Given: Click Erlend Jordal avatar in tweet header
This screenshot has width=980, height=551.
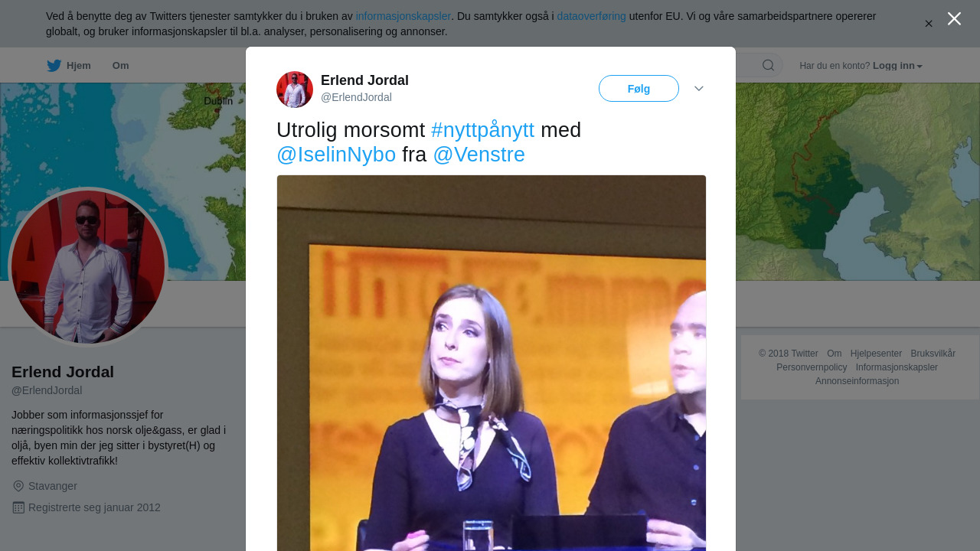Looking at the screenshot, I should pyautogui.click(x=295, y=90).
